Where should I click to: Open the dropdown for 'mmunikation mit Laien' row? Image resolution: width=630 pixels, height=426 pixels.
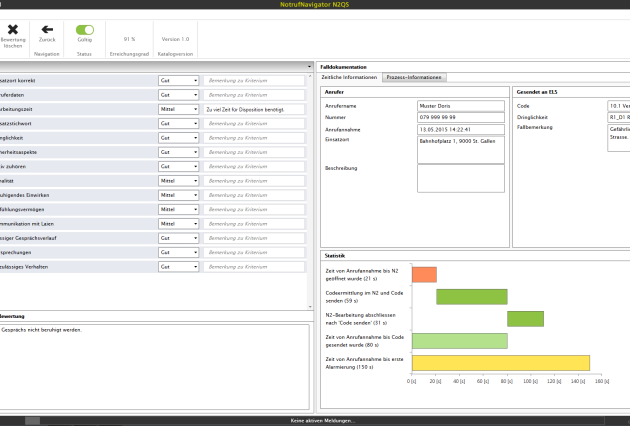[x=178, y=224]
